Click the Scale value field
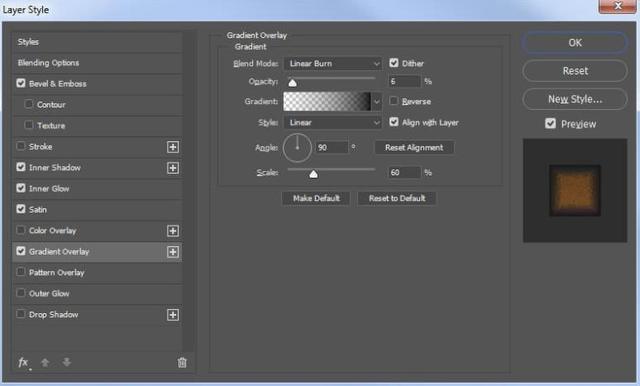The height and width of the screenshot is (386, 640). click(x=404, y=173)
